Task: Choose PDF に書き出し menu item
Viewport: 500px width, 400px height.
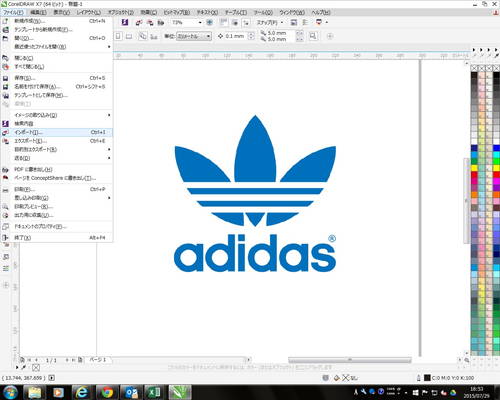Action: (x=57, y=170)
